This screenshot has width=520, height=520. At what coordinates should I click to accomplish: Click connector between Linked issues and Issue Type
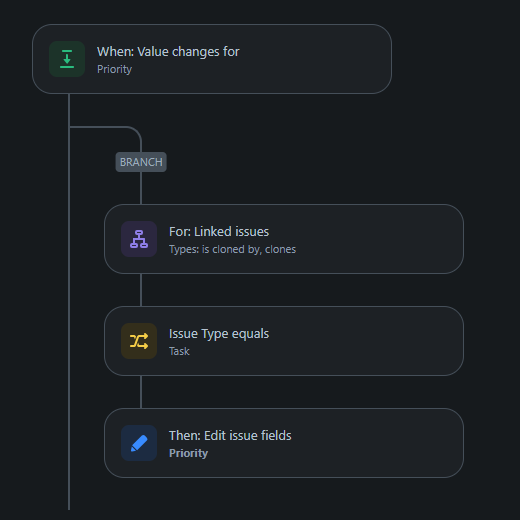[141, 290]
